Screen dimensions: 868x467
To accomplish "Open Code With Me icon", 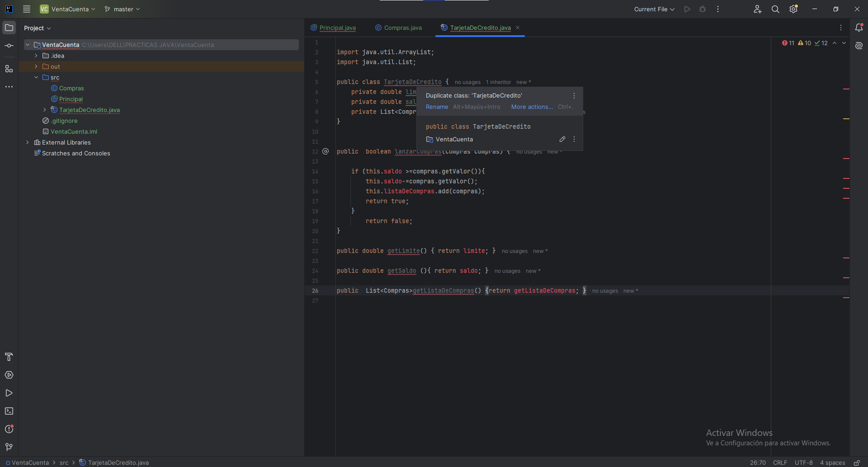I will coord(758,9).
